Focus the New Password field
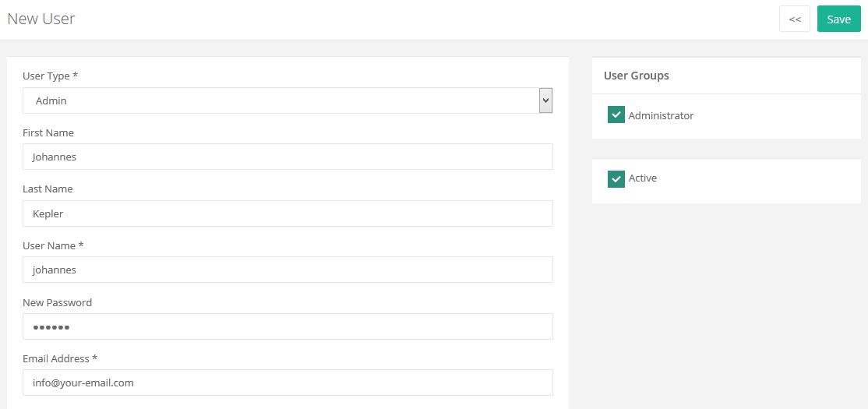The width and height of the screenshot is (868, 409). coord(288,326)
